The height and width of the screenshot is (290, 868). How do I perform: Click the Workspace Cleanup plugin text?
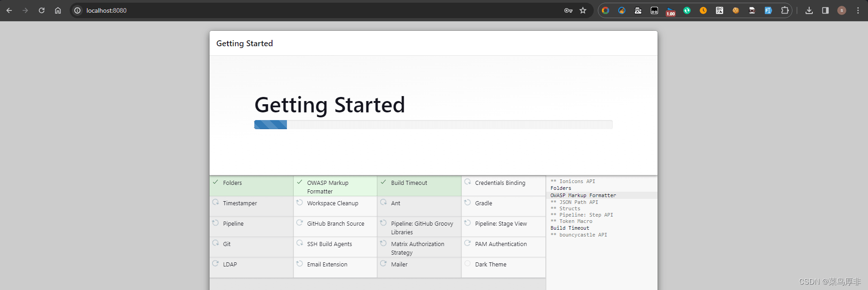pyautogui.click(x=333, y=203)
